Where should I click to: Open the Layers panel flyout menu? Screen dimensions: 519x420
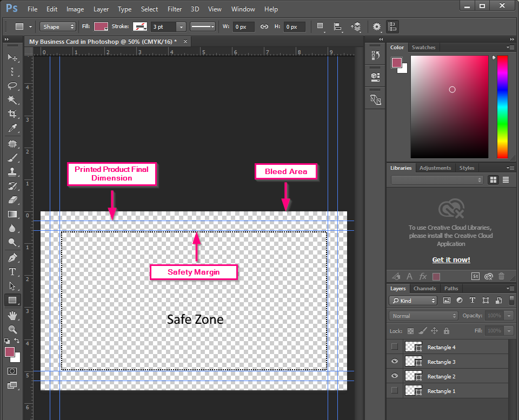click(x=510, y=288)
